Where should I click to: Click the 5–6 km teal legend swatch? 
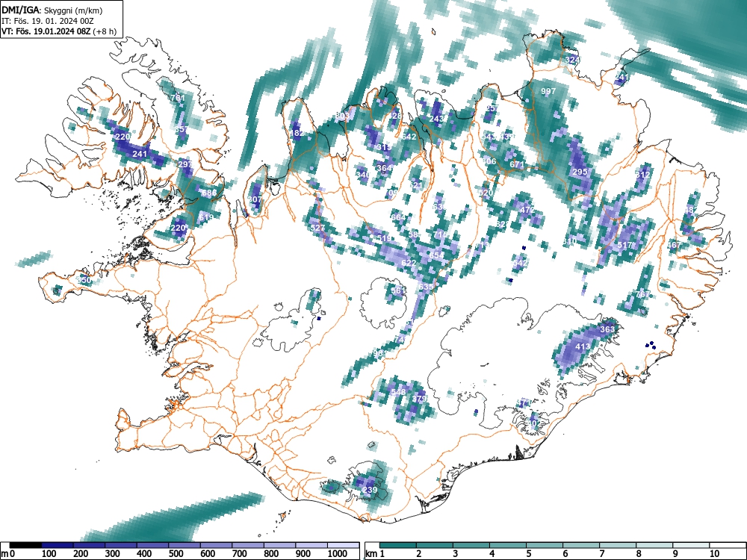tap(545, 544)
